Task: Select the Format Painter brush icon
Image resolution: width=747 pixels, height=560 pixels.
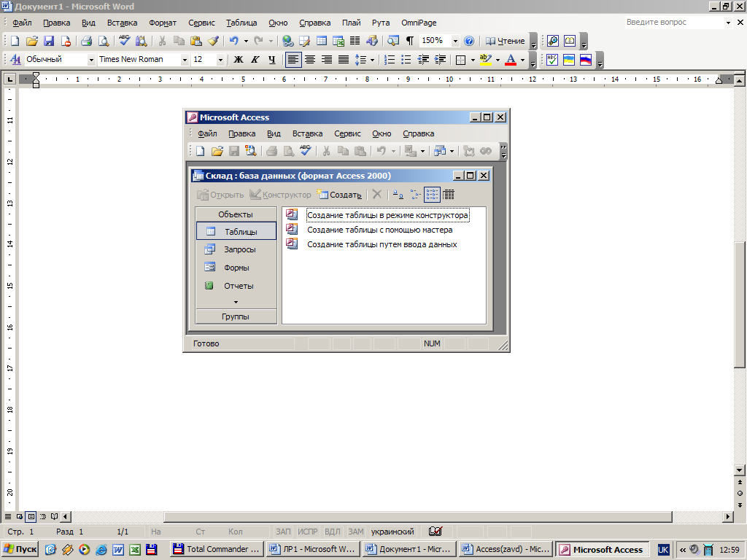Action: tap(213, 41)
